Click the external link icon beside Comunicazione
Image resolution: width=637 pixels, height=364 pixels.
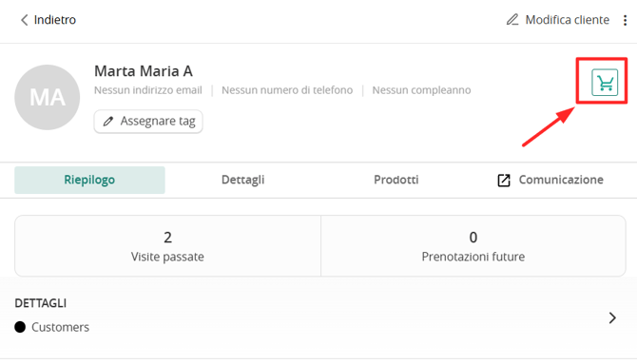coord(504,180)
